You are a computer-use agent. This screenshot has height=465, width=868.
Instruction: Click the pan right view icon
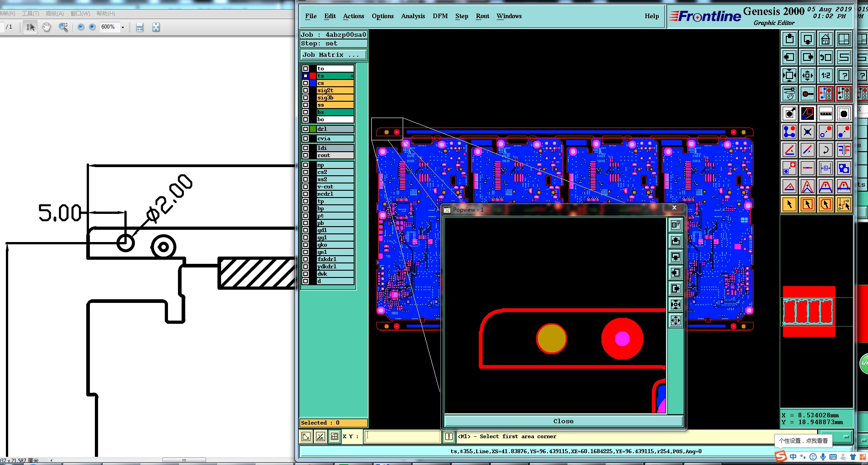coord(808,57)
